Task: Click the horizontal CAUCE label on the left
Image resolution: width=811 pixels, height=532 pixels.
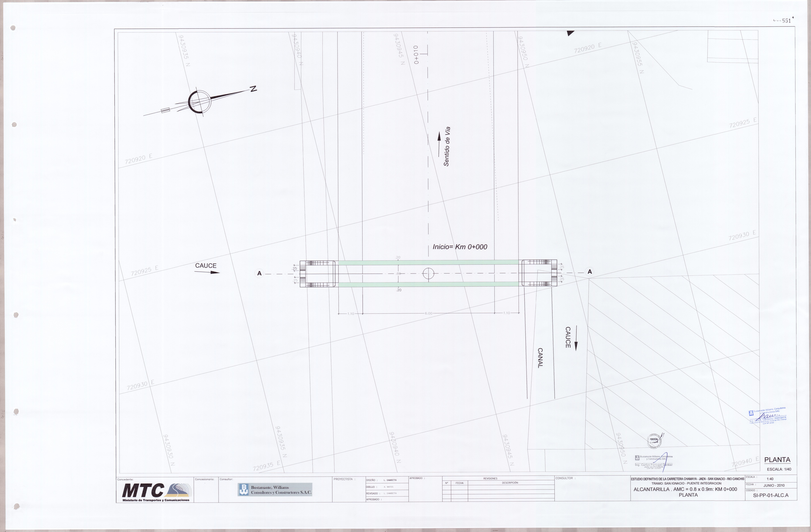Action: pos(206,265)
